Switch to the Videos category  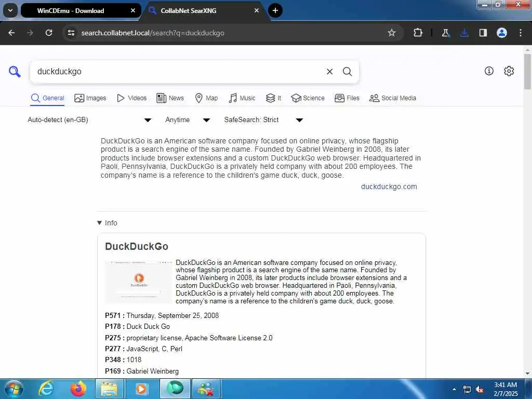tap(131, 98)
